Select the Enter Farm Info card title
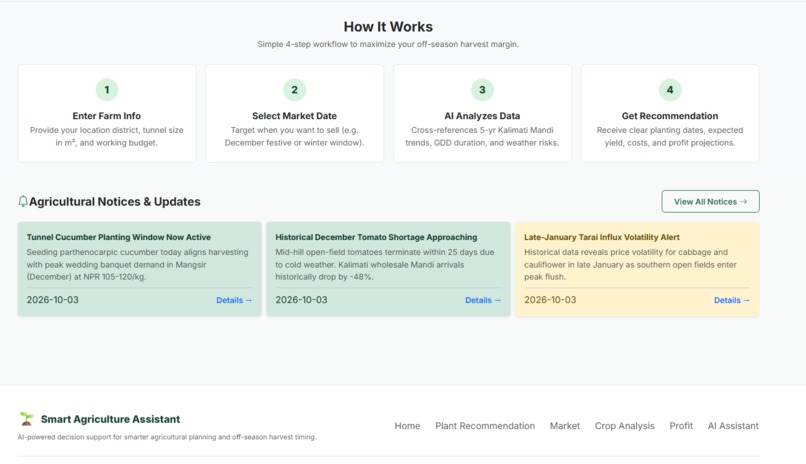 pos(106,116)
